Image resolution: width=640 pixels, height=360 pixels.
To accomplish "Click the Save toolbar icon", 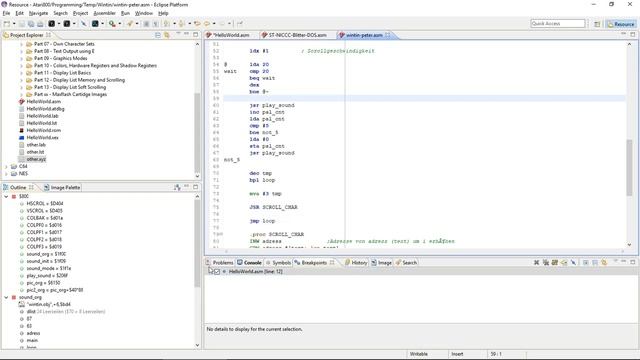I will 22,24.
